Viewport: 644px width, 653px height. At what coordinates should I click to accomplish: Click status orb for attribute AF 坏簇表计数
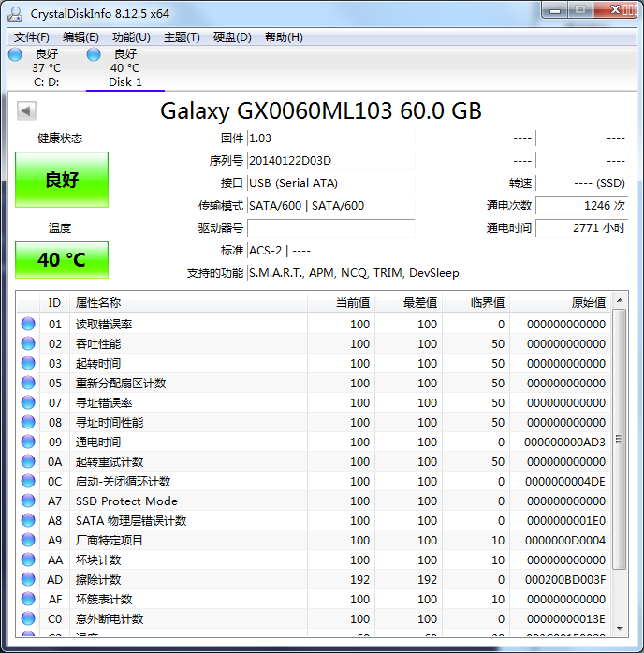coord(28,599)
